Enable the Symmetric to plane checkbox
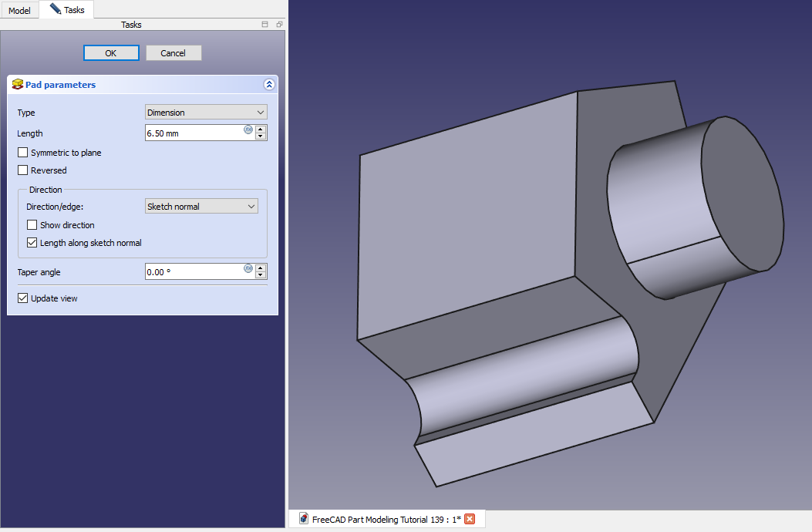This screenshot has height=532, width=812. pos(23,153)
